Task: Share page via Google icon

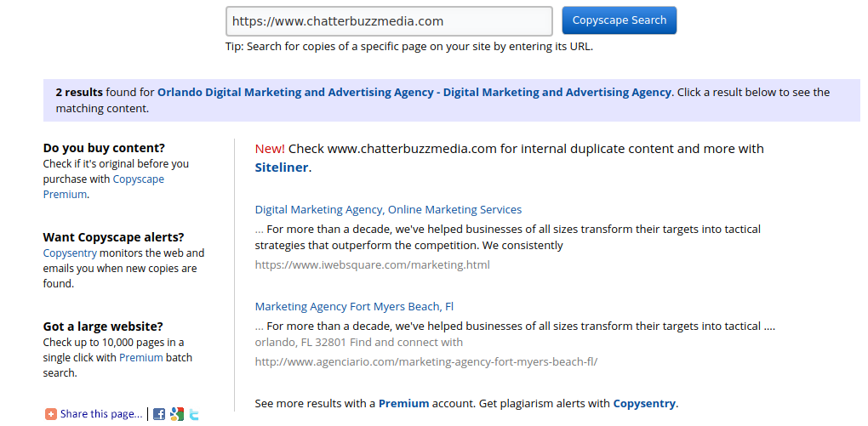Action: (x=177, y=414)
